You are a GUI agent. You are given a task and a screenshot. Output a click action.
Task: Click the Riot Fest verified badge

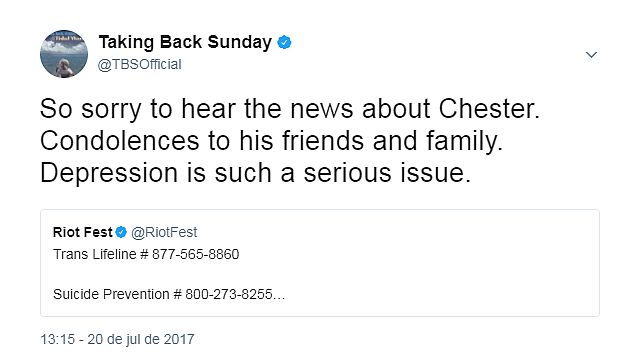coord(121,232)
